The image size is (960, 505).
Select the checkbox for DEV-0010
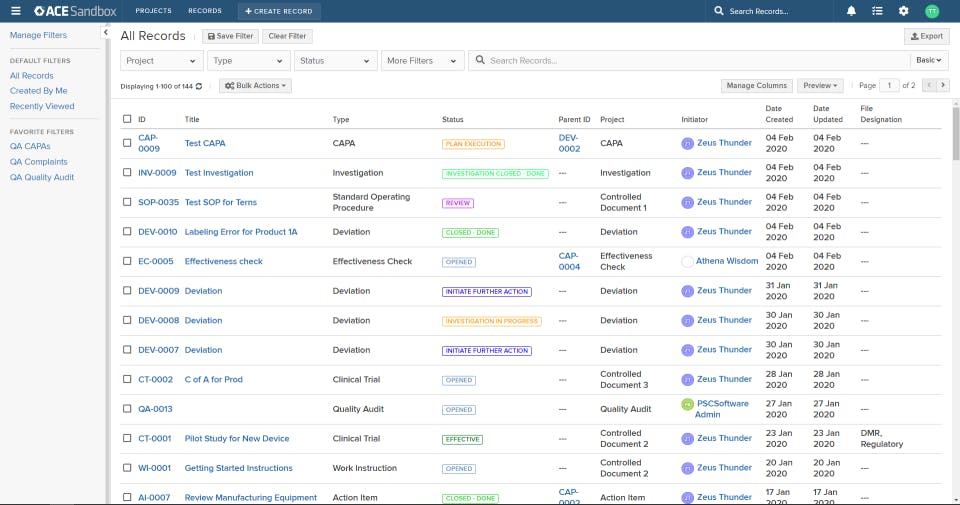(127, 232)
